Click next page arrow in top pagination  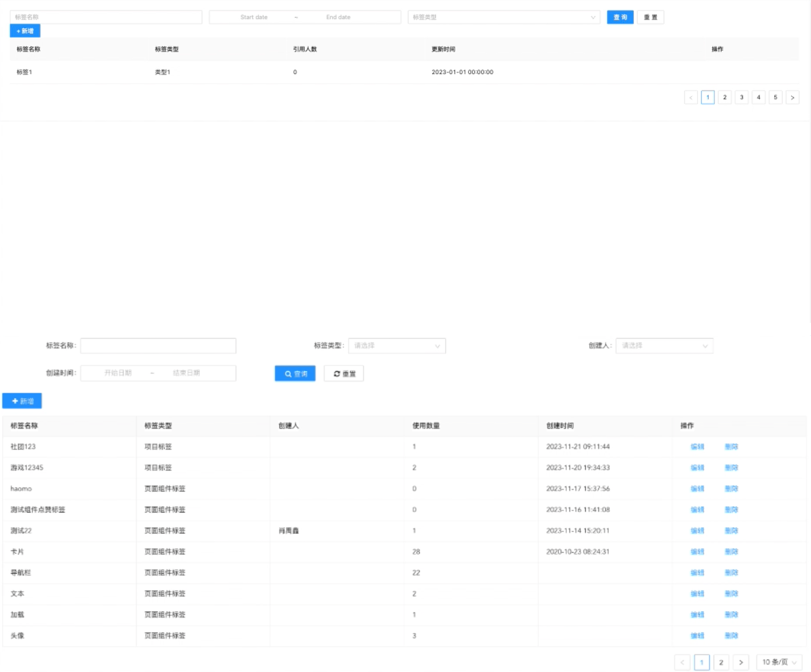(792, 98)
